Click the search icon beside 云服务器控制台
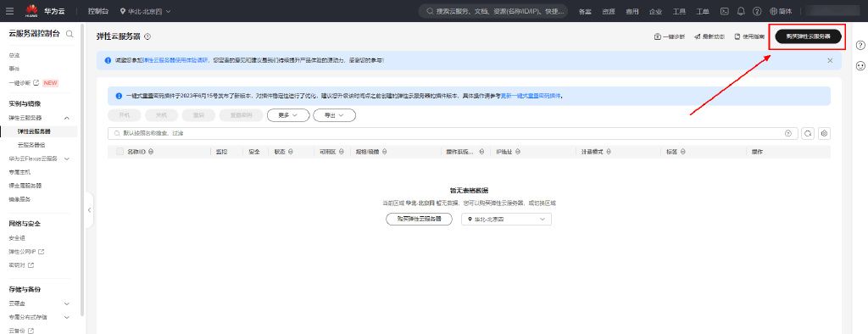 70,34
